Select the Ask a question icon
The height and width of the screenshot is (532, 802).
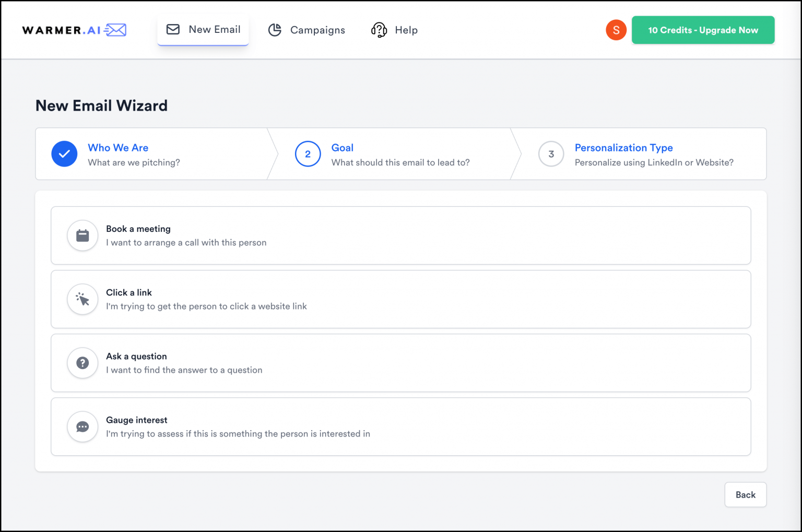[82, 363]
